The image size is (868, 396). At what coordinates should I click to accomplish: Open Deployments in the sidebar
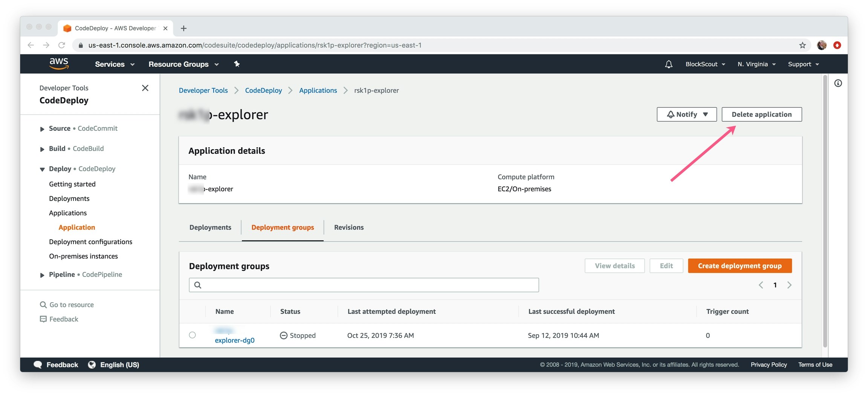(x=69, y=198)
